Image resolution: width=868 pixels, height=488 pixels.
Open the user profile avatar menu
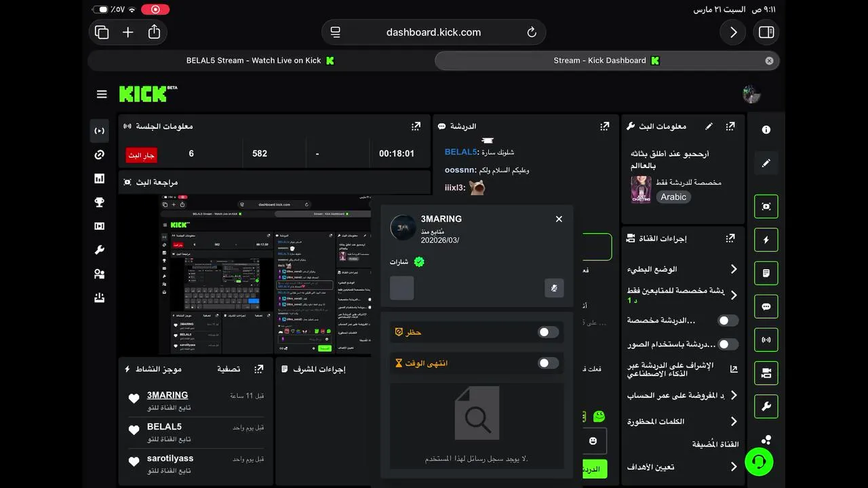[751, 94]
